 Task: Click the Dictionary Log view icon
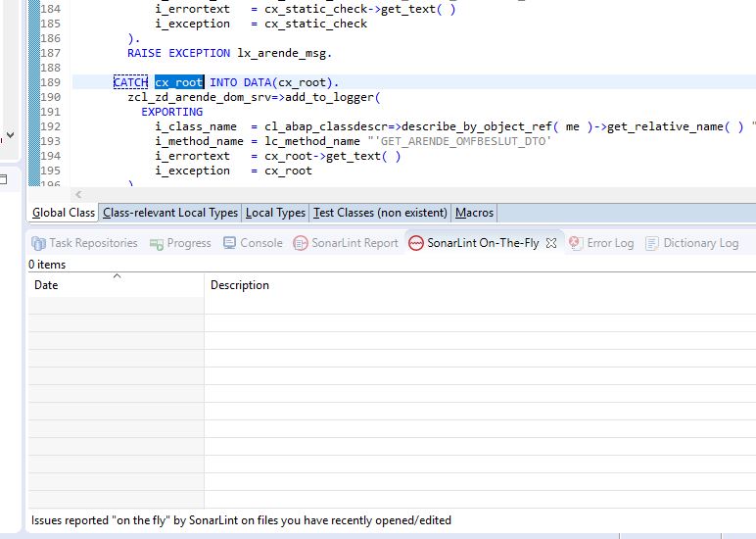[652, 243]
